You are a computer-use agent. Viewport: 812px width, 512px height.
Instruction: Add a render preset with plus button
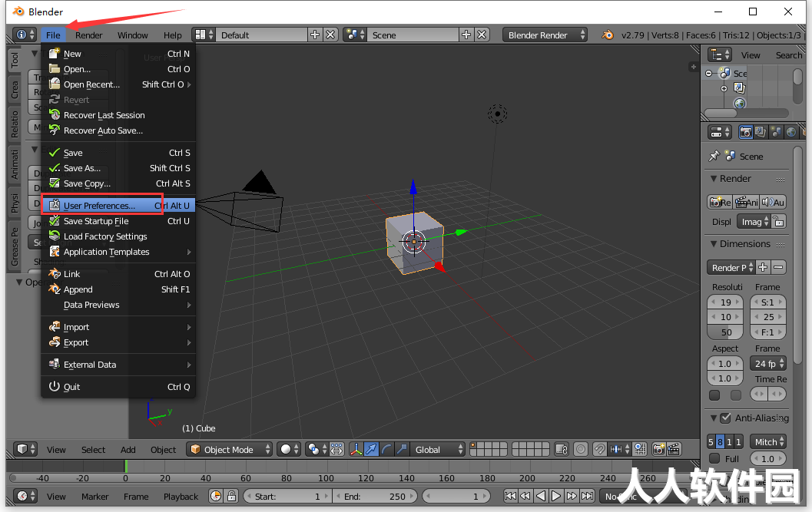[x=763, y=267]
